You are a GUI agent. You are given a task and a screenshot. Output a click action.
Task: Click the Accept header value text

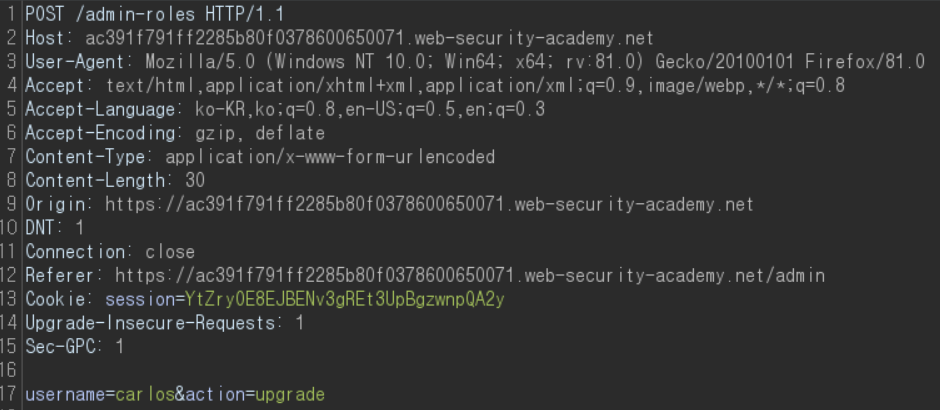(x=475, y=85)
